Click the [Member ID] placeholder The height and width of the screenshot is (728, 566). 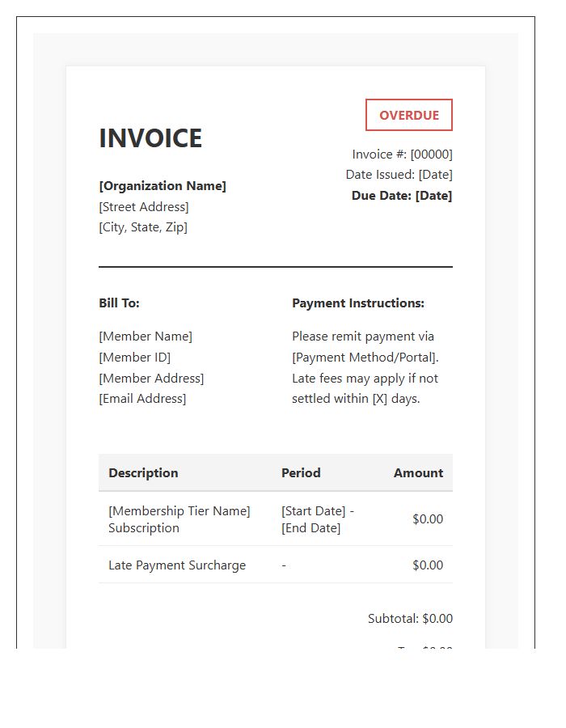click(x=135, y=357)
